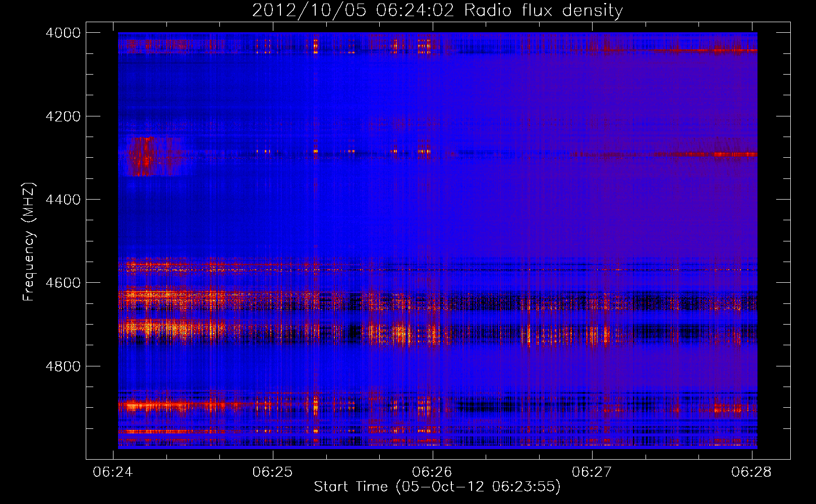The image size is (816, 504).
Task: Click the 06:25 time axis label
Action: tap(272, 472)
